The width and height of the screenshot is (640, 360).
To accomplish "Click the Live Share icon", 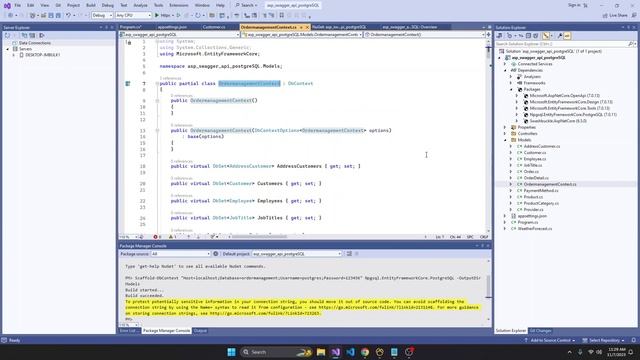I will click(615, 16).
